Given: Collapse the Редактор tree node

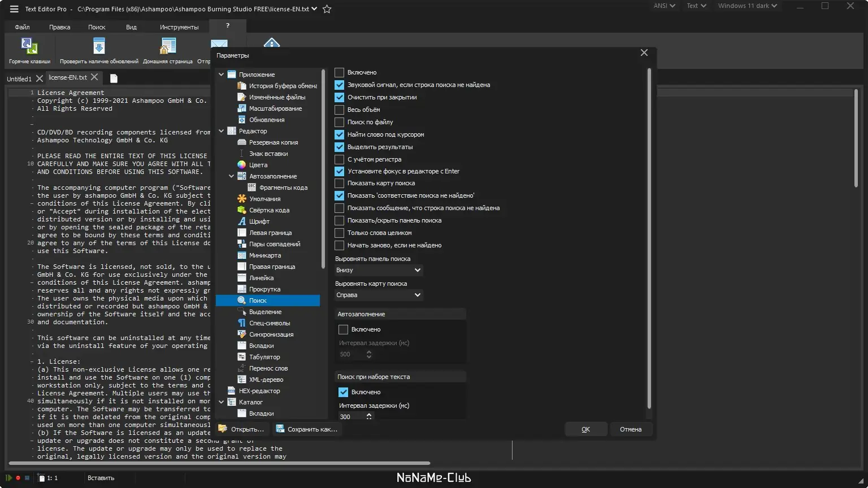Looking at the screenshot, I should click(222, 131).
